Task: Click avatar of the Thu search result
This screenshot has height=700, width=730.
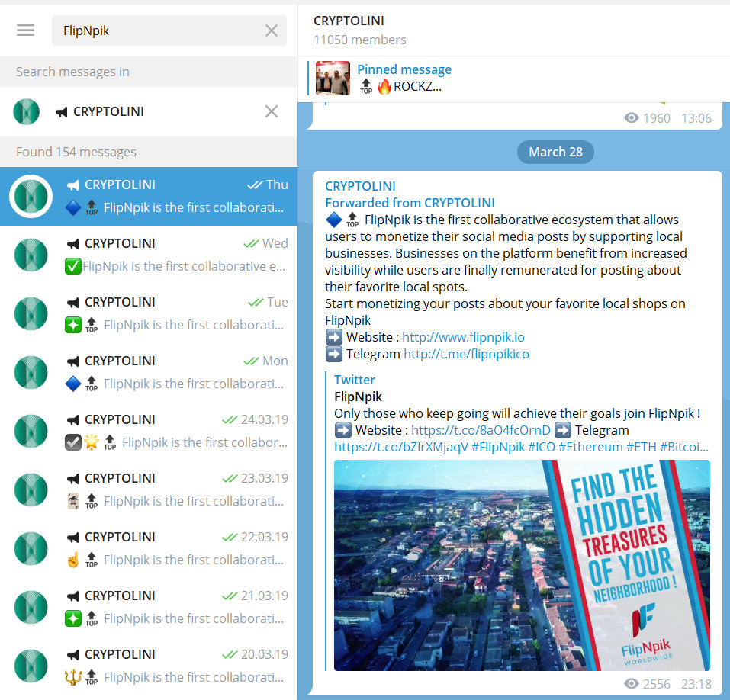Action: click(x=31, y=197)
